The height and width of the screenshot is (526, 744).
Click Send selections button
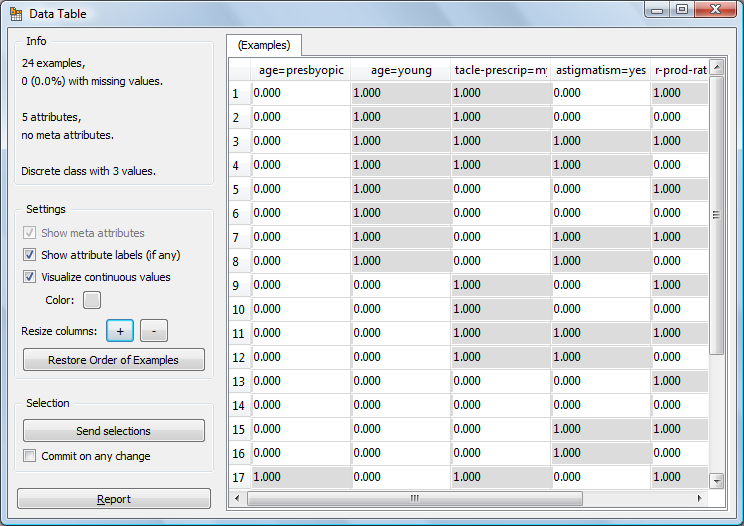point(114,430)
